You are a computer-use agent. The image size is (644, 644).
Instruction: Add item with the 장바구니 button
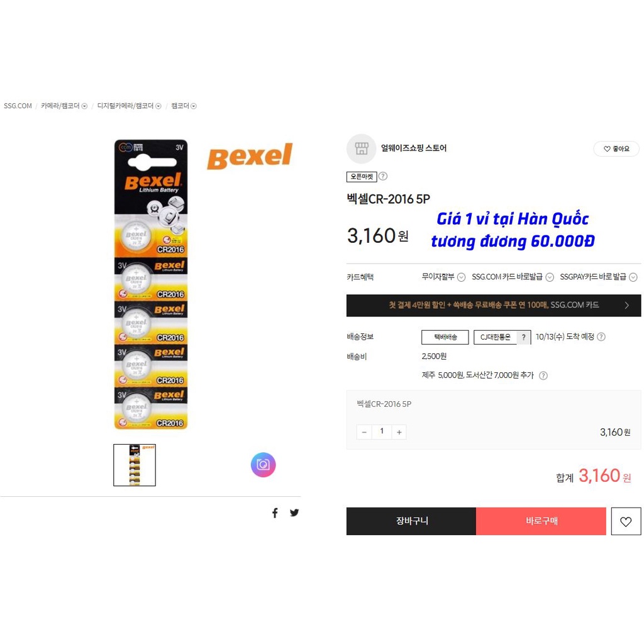click(x=411, y=521)
